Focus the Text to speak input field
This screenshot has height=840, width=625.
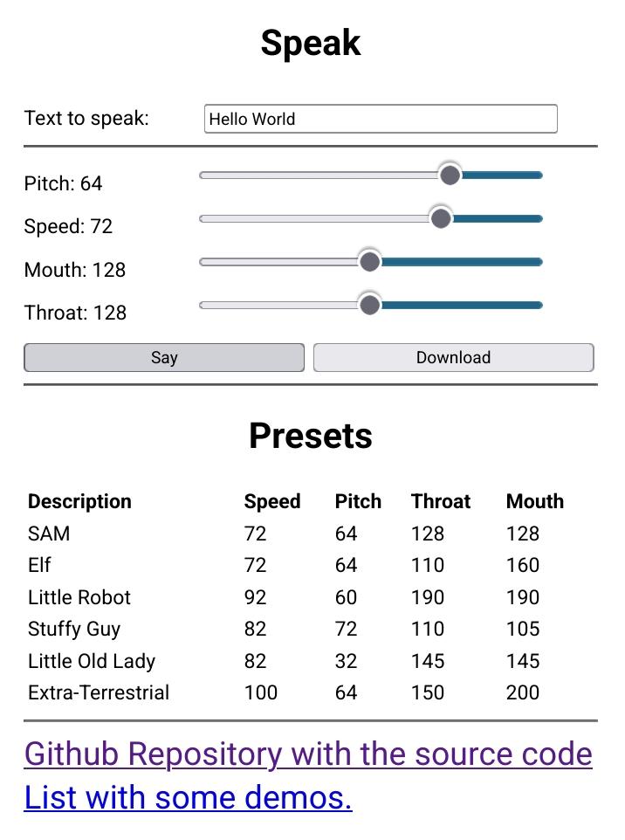tap(381, 119)
